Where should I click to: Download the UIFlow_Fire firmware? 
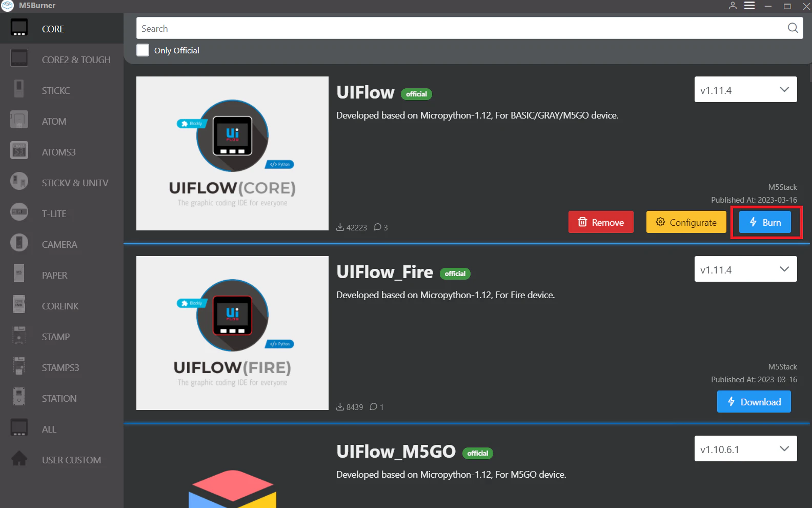pyautogui.click(x=754, y=402)
